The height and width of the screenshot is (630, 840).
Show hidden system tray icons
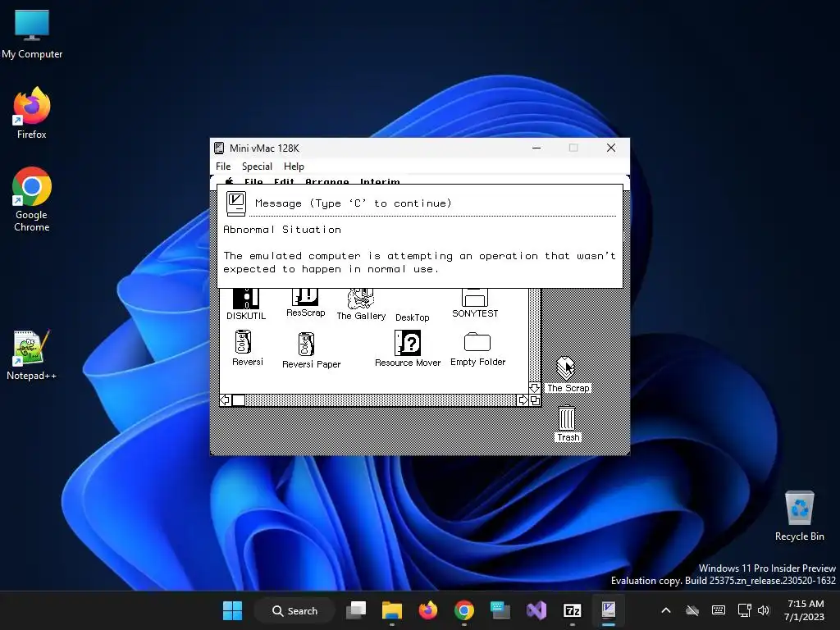tap(666, 610)
